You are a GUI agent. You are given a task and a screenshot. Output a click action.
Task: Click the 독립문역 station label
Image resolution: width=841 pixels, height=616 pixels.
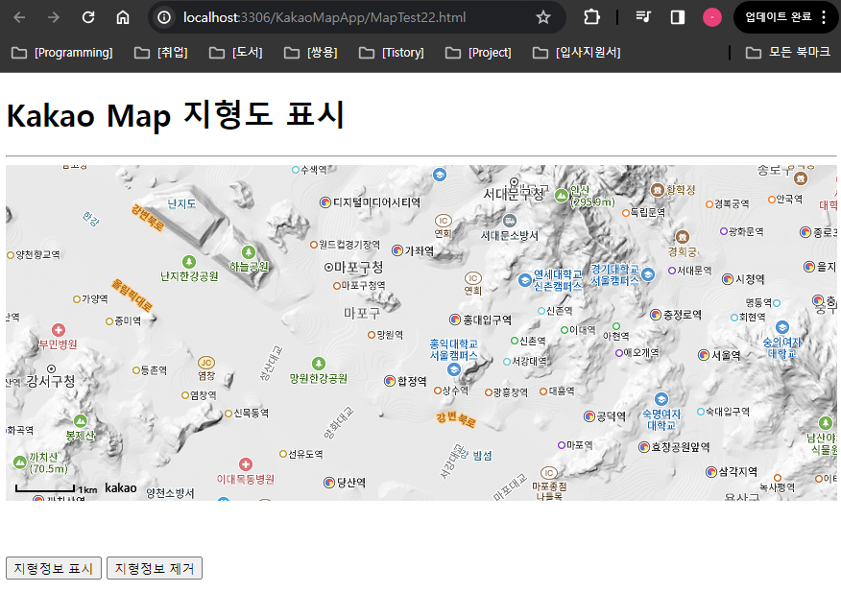647,213
